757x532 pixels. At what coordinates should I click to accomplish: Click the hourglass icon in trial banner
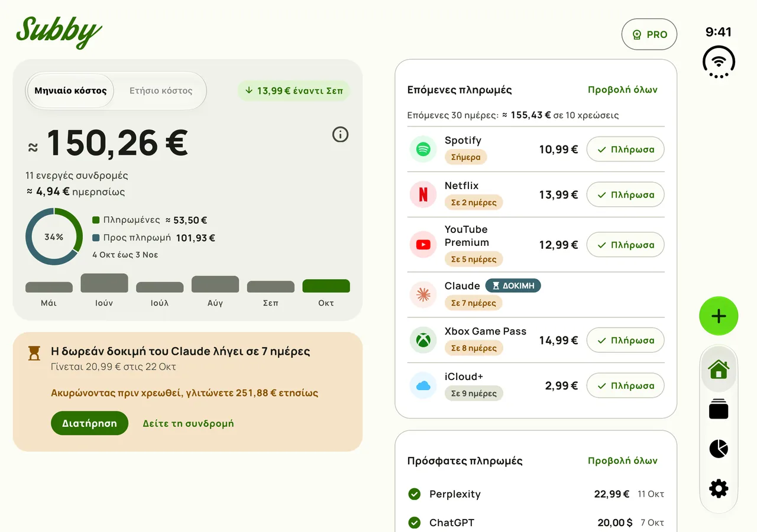pos(35,353)
